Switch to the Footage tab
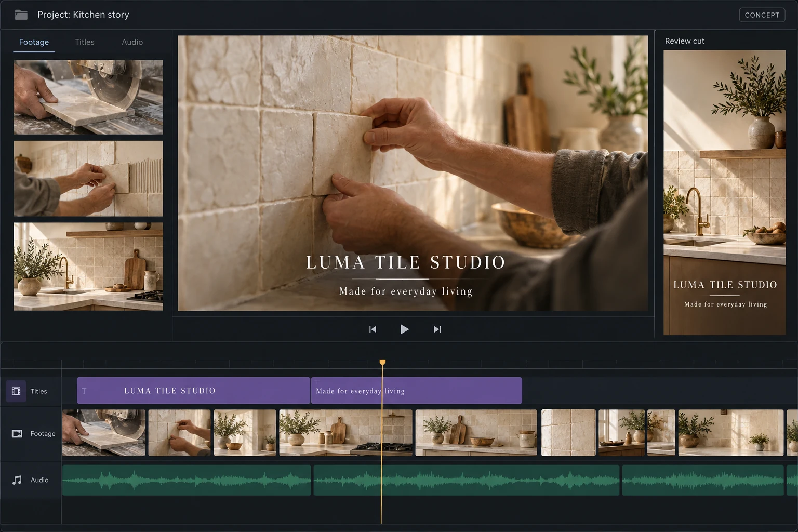The width and height of the screenshot is (798, 532). [x=34, y=42]
